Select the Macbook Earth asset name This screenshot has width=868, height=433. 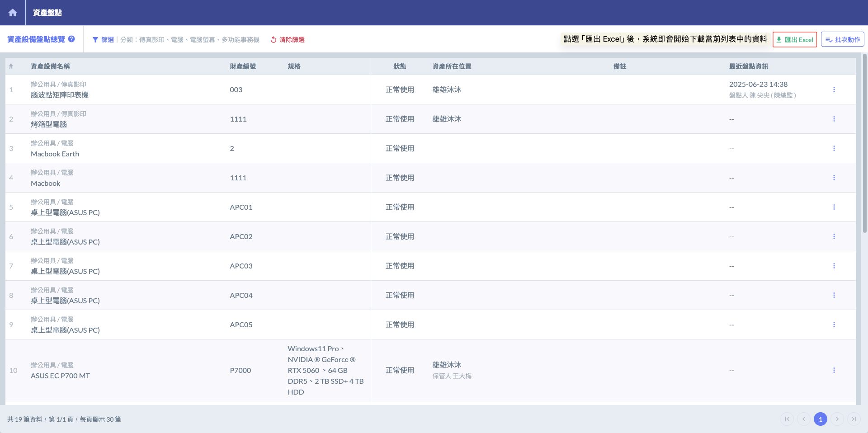(55, 154)
